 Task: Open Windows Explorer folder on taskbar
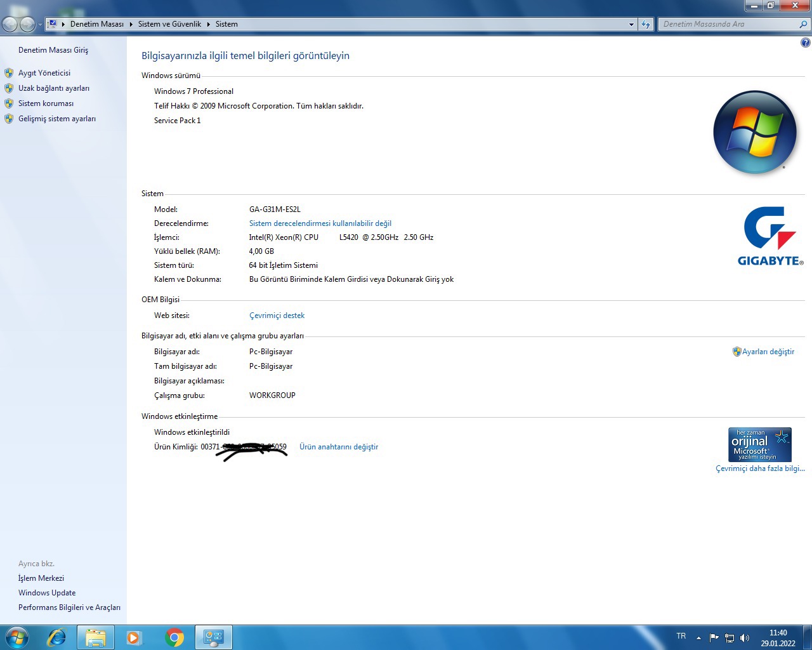point(96,637)
